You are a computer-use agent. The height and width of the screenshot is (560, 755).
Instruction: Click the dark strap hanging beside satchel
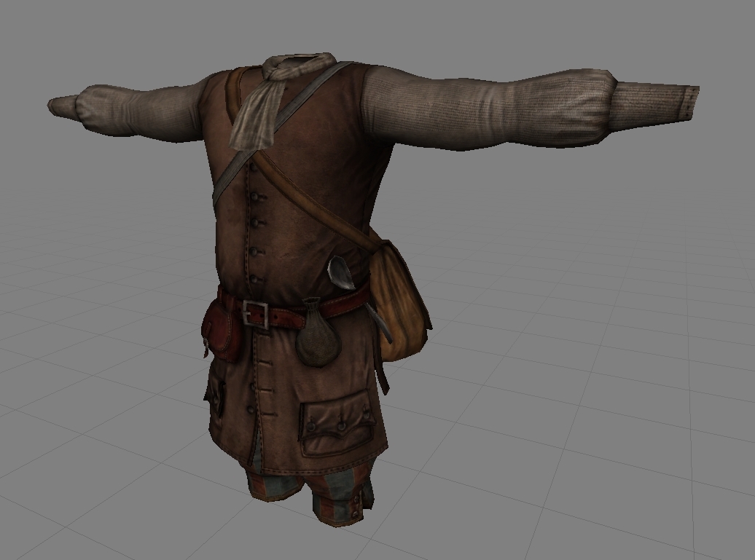click(x=382, y=364)
